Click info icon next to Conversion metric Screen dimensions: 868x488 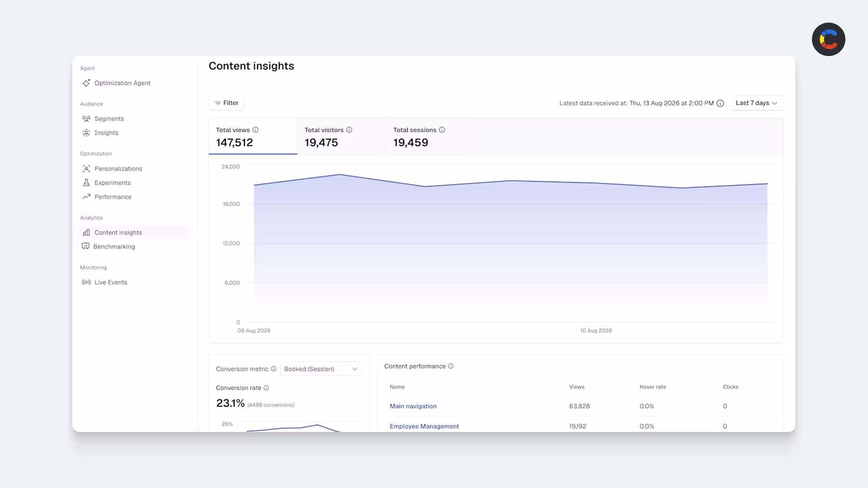274,369
